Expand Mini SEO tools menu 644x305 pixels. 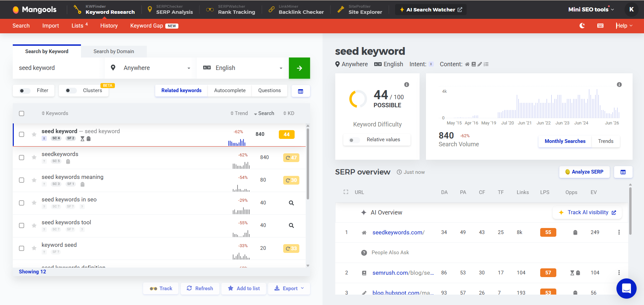(591, 9)
